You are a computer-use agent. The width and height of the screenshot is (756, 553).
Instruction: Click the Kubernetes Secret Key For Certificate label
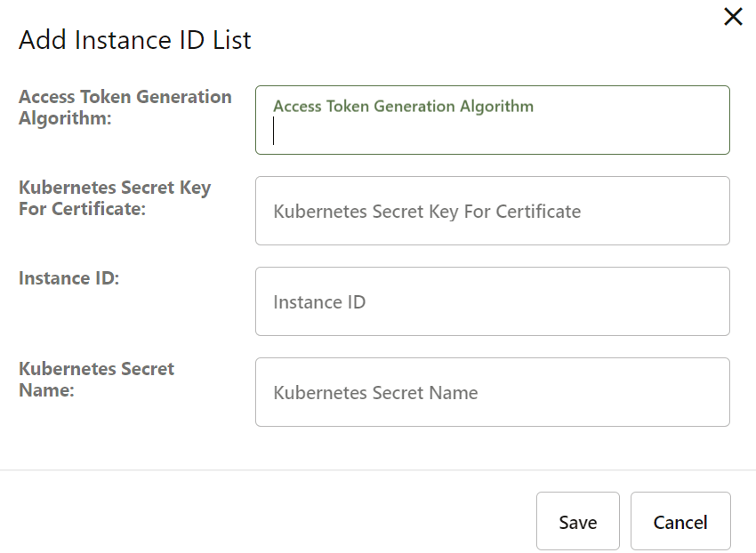115,198
